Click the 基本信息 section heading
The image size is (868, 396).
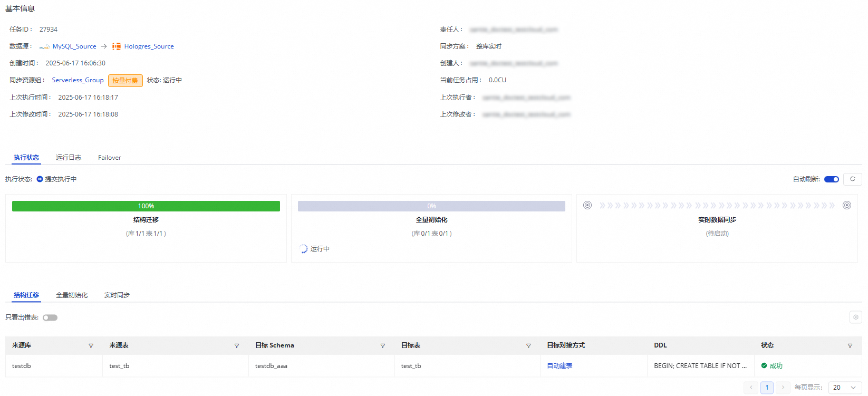[x=20, y=8]
